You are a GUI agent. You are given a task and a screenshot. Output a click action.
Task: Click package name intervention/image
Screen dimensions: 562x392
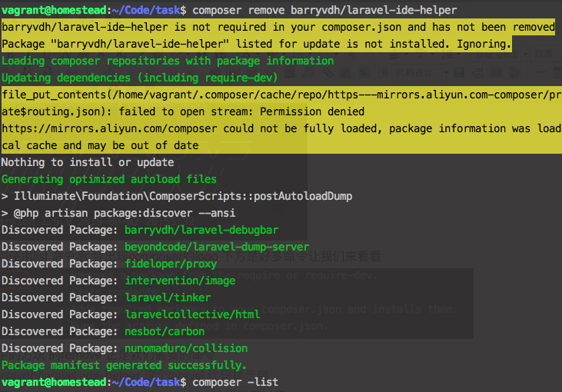[180, 281]
